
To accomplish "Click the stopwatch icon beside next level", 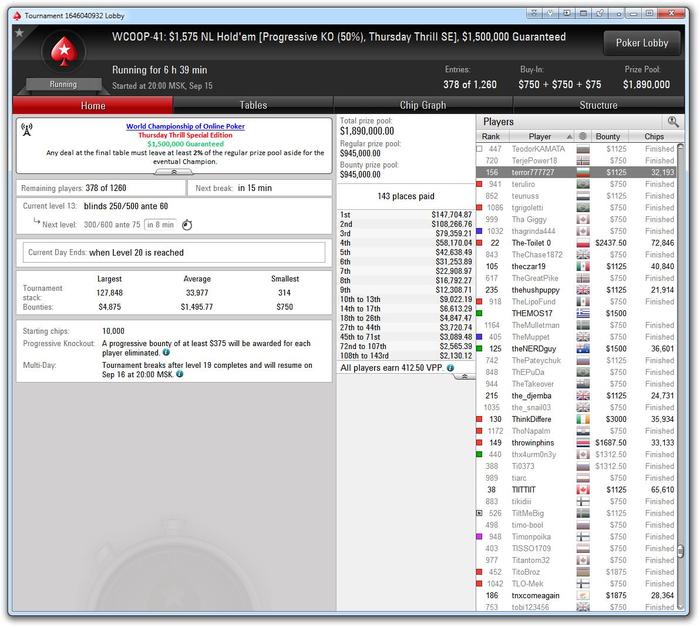I will click(x=187, y=225).
